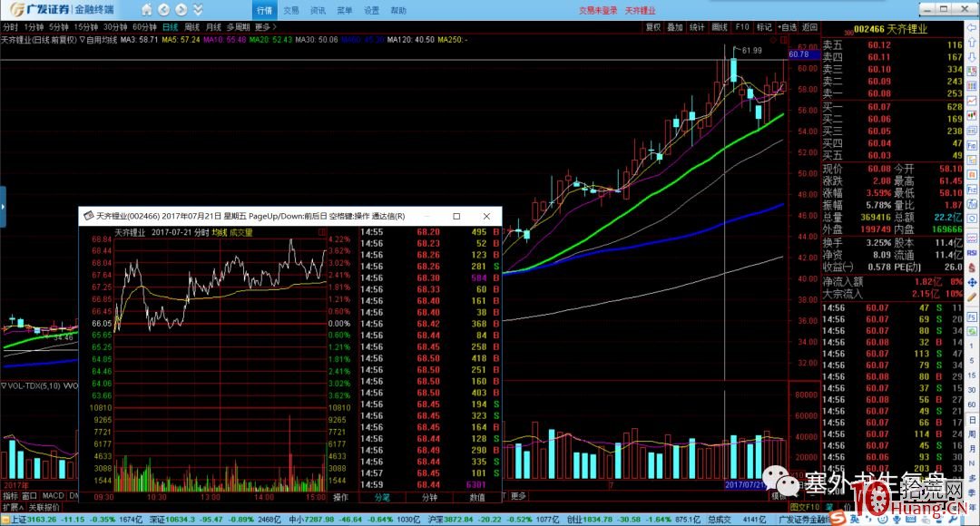Viewport: 980px width, 526px height.
Task: Add stock via +自选 button
Action: click(788, 27)
